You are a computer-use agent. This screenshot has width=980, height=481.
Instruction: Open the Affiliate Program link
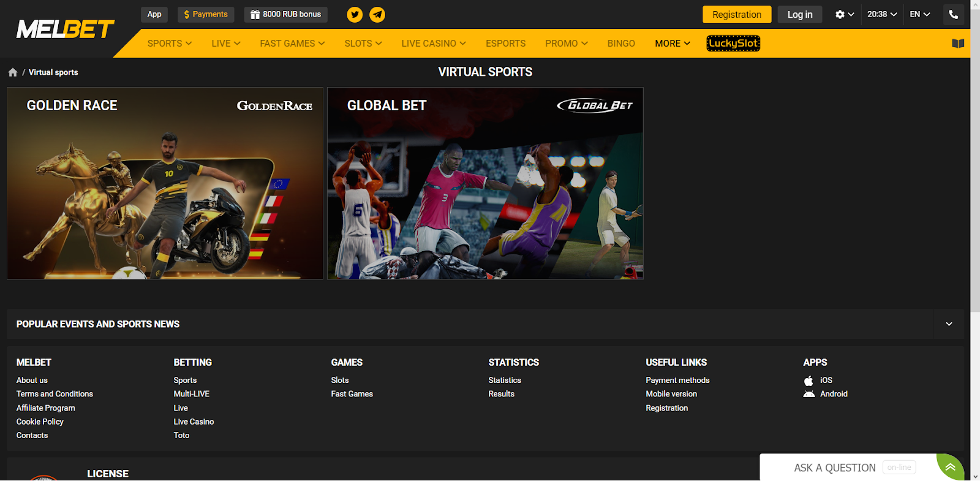click(x=46, y=408)
